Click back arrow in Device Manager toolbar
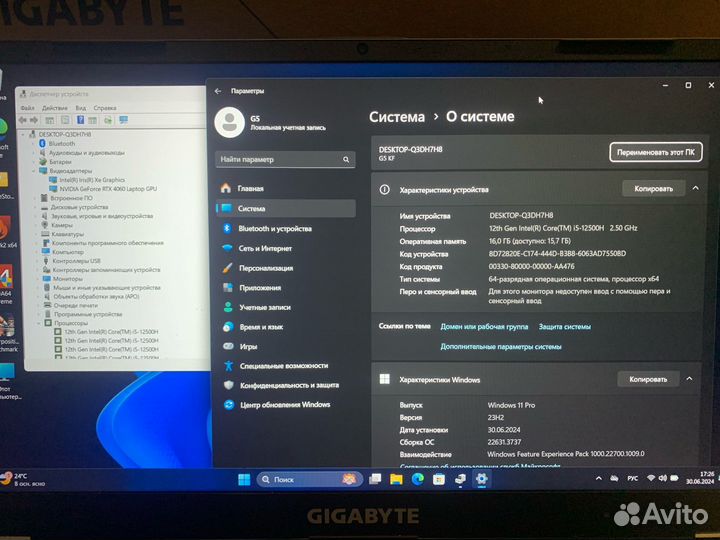720x540 pixels. click(x=22, y=120)
